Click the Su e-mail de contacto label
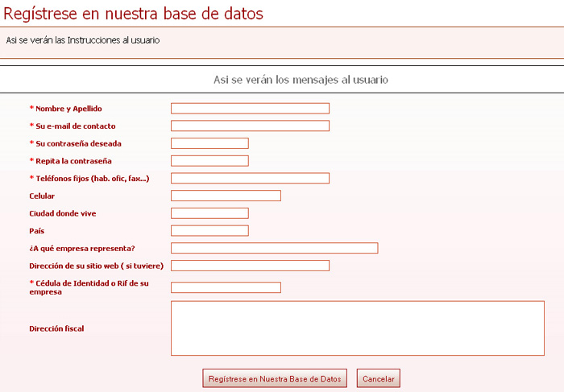 tap(73, 126)
